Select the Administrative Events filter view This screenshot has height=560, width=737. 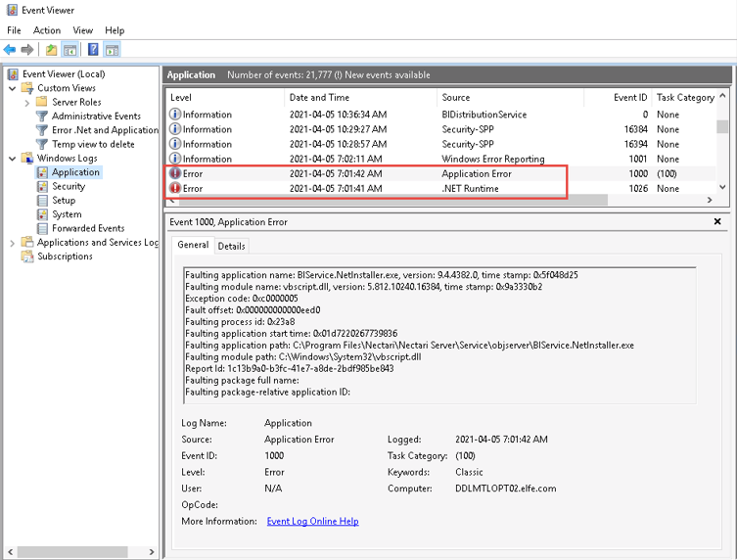(x=96, y=116)
